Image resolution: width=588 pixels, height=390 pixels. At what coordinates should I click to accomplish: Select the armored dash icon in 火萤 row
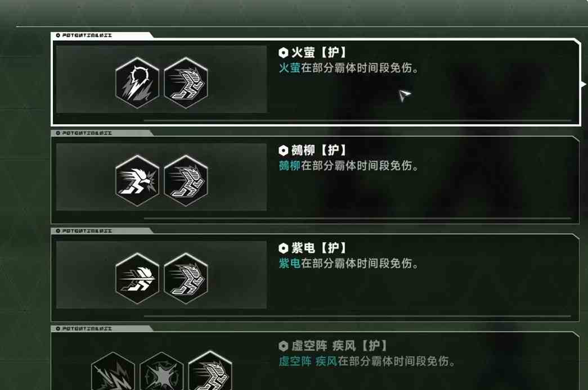(x=186, y=83)
